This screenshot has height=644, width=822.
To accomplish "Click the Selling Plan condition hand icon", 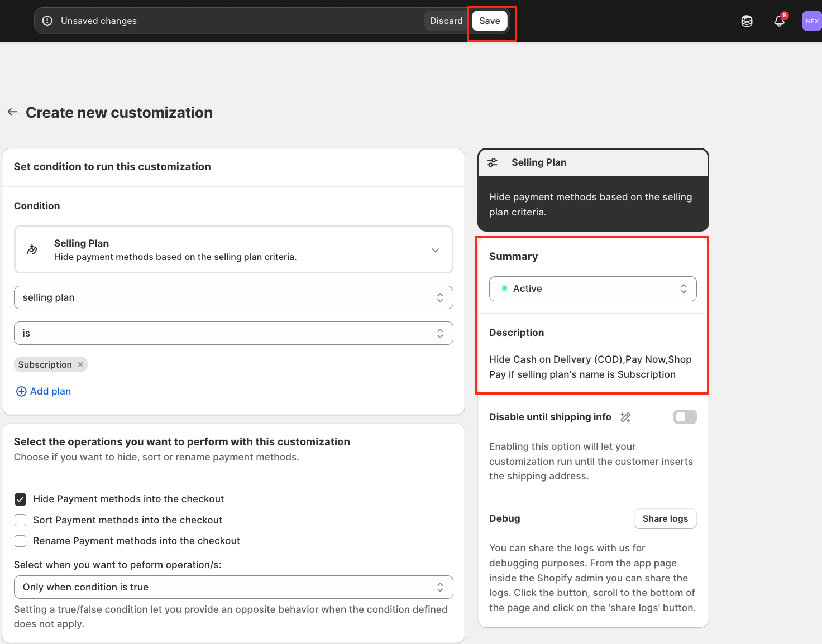I will 32,249.
